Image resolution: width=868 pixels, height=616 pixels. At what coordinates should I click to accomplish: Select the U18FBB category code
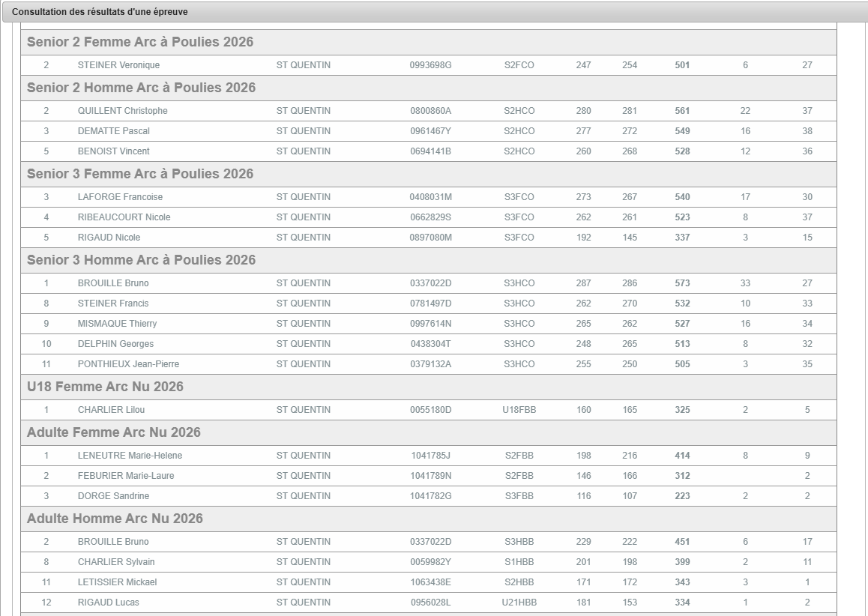(x=519, y=410)
